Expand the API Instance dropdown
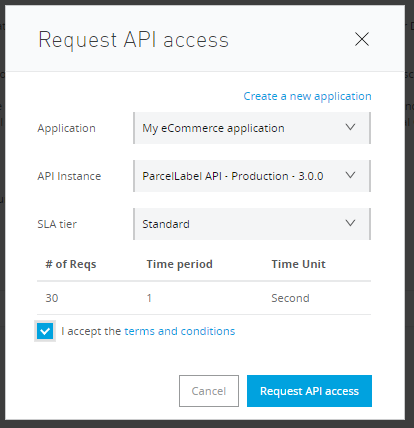 click(x=252, y=176)
